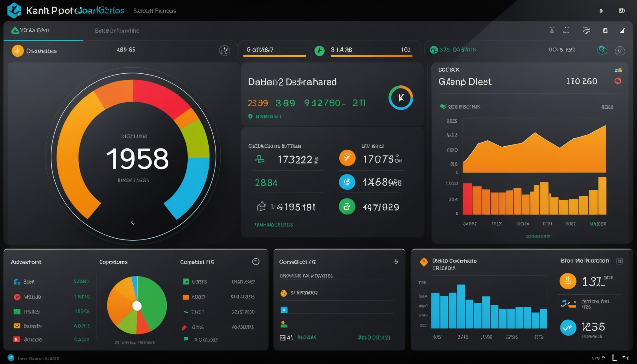Open the up-down sort arrows in header
The height and width of the screenshot is (364, 637).
(x=601, y=11)
